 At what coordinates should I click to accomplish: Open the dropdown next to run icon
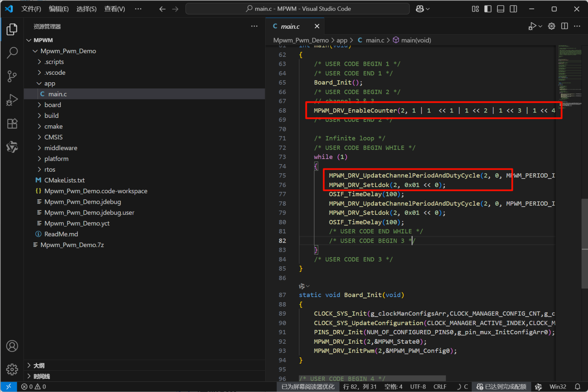(540, 26)
